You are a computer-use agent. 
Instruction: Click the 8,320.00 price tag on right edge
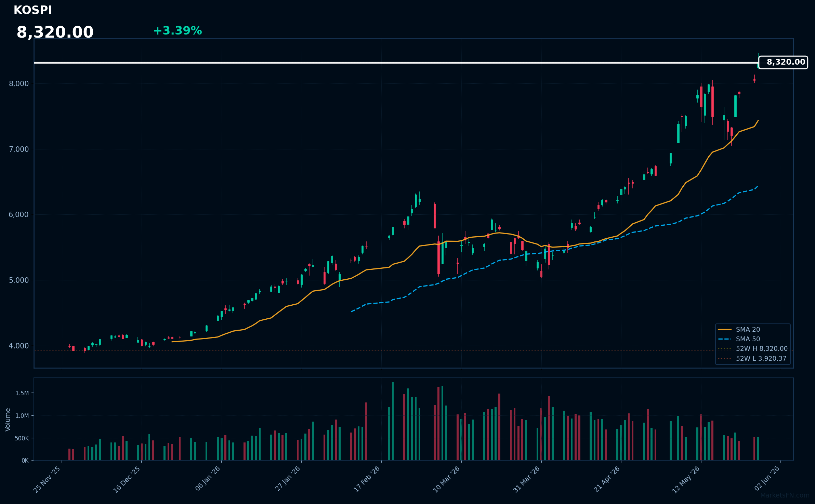pyautogui.click(x=783, y=62)
